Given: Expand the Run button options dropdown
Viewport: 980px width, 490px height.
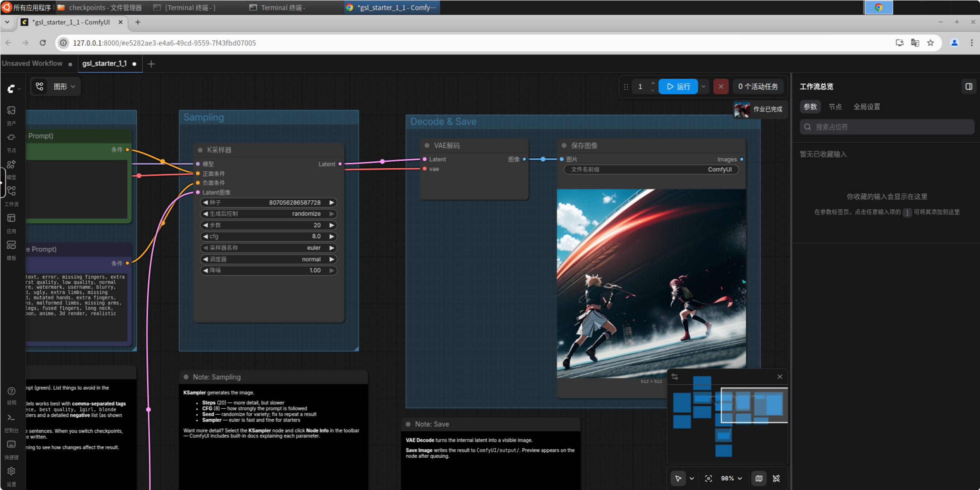Looking at the screenshot, I should [703, 86].
